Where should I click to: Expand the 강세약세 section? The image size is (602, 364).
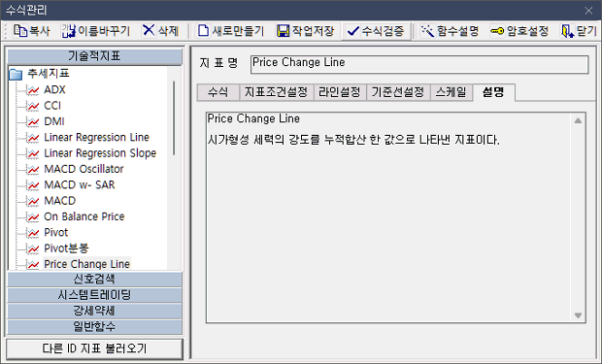94,311
